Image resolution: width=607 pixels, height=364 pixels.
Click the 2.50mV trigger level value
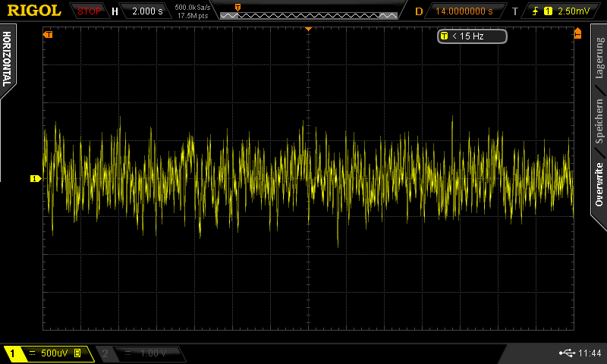[574, 11]
